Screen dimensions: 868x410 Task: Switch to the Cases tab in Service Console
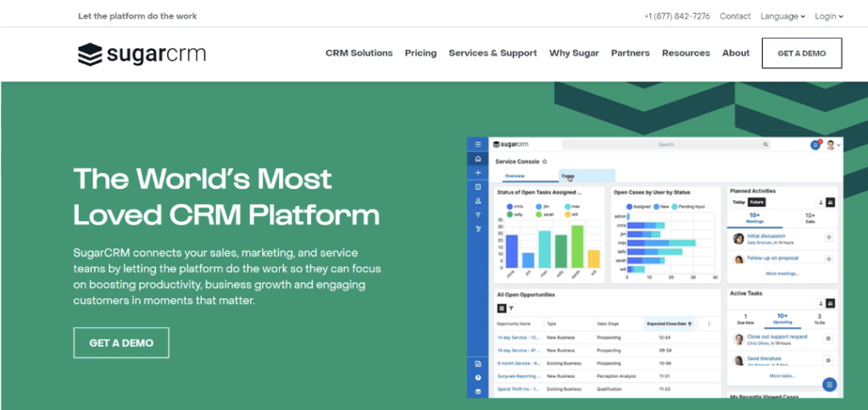(587, 176)
